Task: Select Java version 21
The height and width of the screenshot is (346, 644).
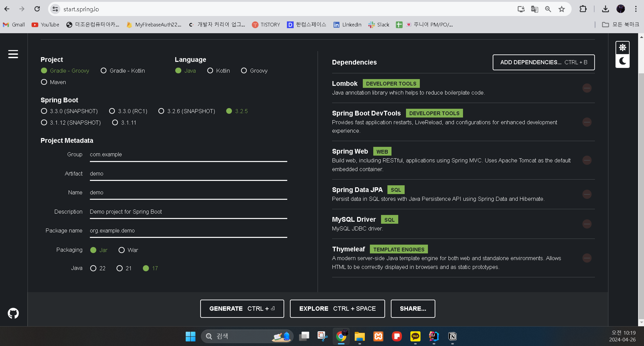Action: pyautogui.click(x=124, y=268)
